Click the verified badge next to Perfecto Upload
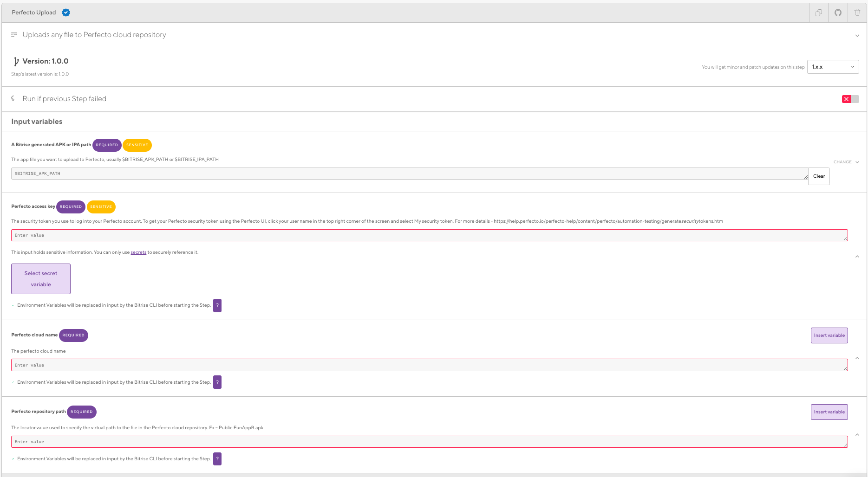The image size is (868, 477). [66, 13]
